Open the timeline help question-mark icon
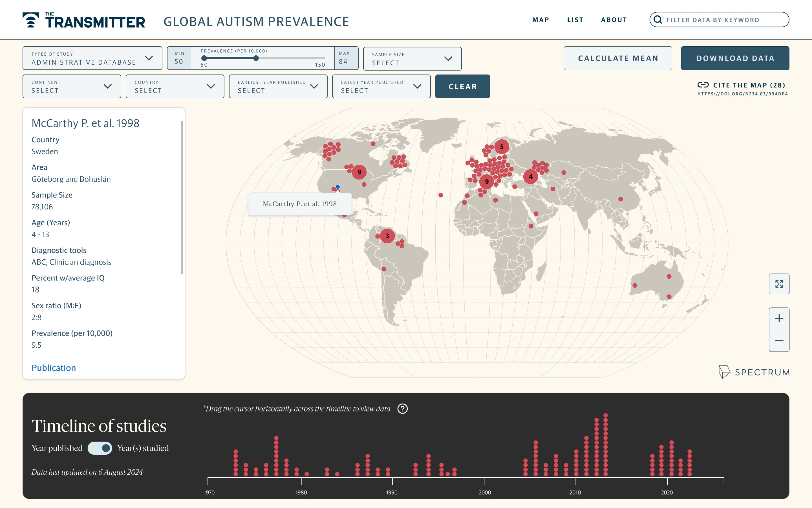 coord(402,409)
